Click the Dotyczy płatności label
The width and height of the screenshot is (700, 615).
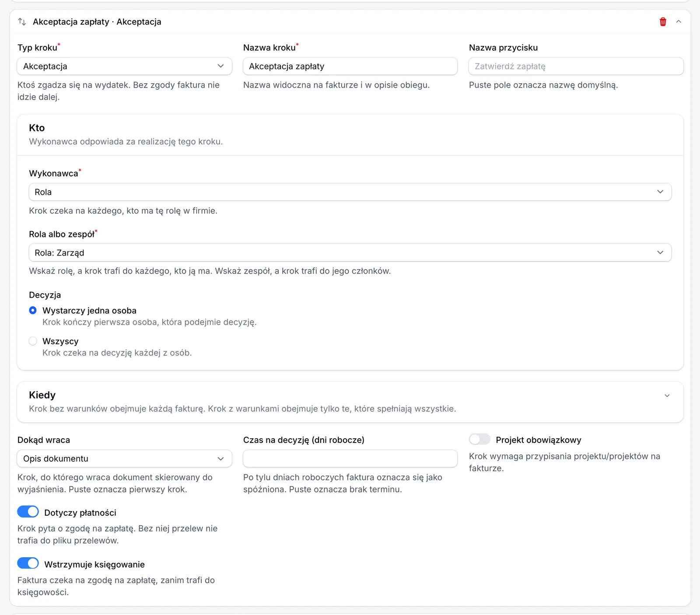pyautogui.click(x=80, y=513)
